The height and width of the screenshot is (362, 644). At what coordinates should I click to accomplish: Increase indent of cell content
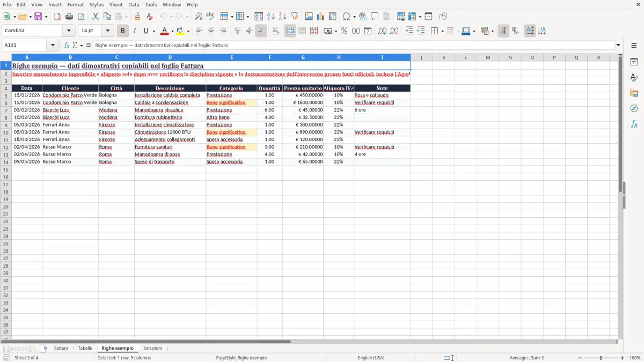(x=409, y=31)
